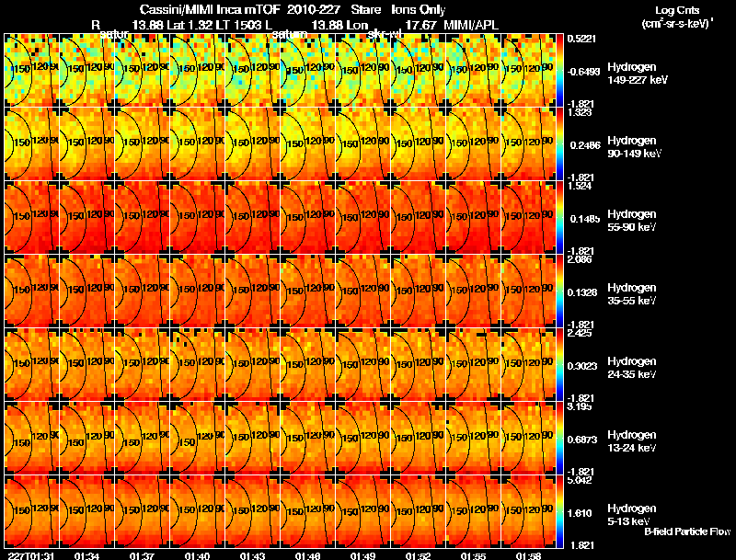
Task: Click the MIMI/APL text in header
Action: tap(471, 25)
